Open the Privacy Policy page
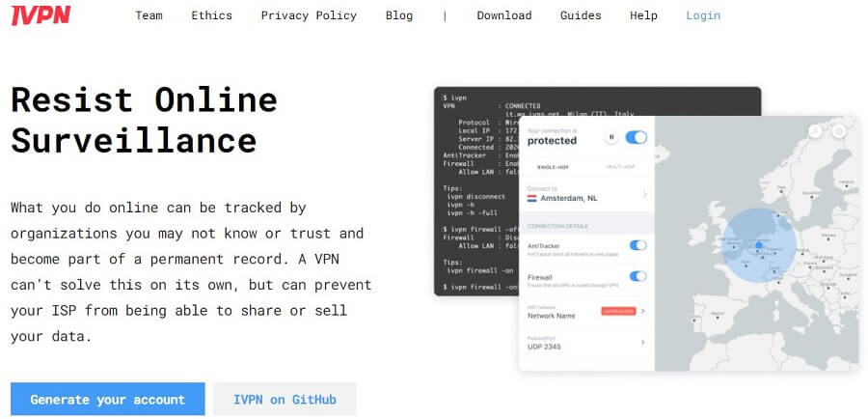Screen dimensions: 868x419 (309, 15)
